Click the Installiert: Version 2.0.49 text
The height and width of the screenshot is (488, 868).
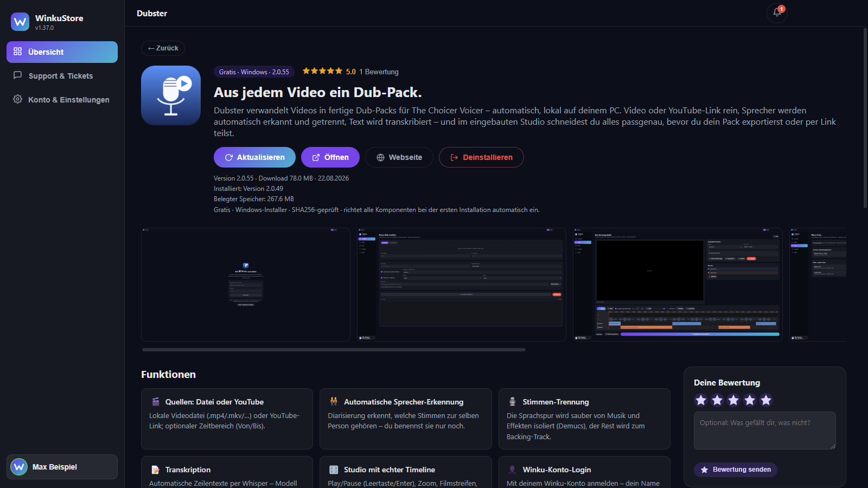[248, 189]
